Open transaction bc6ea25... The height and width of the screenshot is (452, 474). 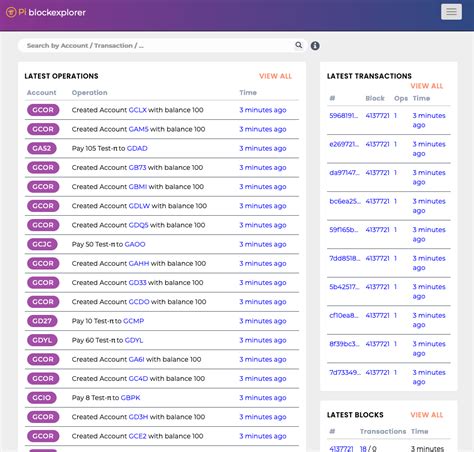pyautogui.click(x=345, y=201)
